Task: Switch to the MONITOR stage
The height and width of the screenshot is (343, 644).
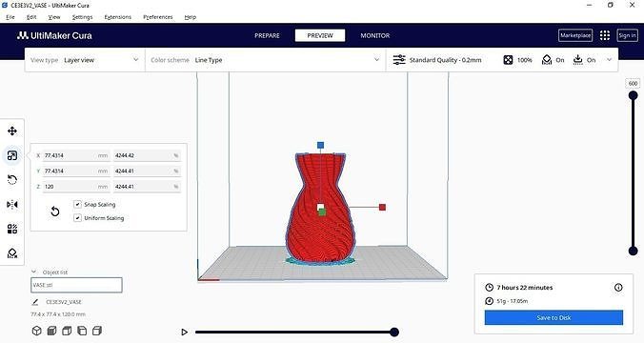Action: [x=375, y=36]
